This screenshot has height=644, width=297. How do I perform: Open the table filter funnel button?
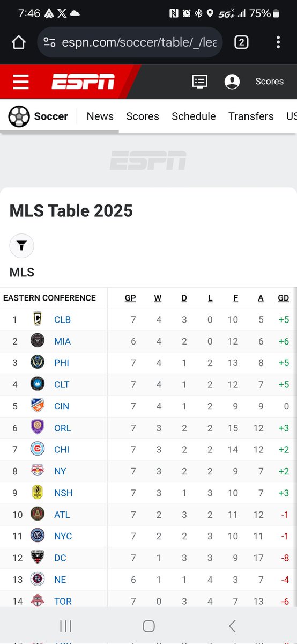point(21,246)
